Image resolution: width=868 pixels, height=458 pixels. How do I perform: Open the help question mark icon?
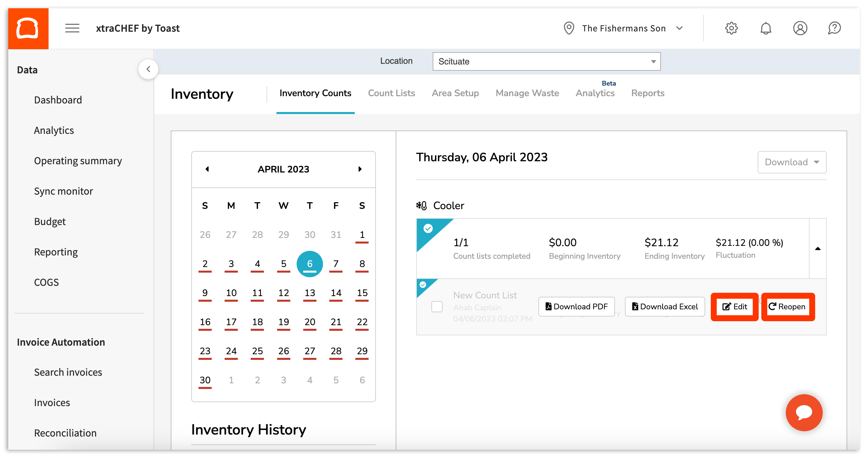pyautogui.click(x=835, y=28)
